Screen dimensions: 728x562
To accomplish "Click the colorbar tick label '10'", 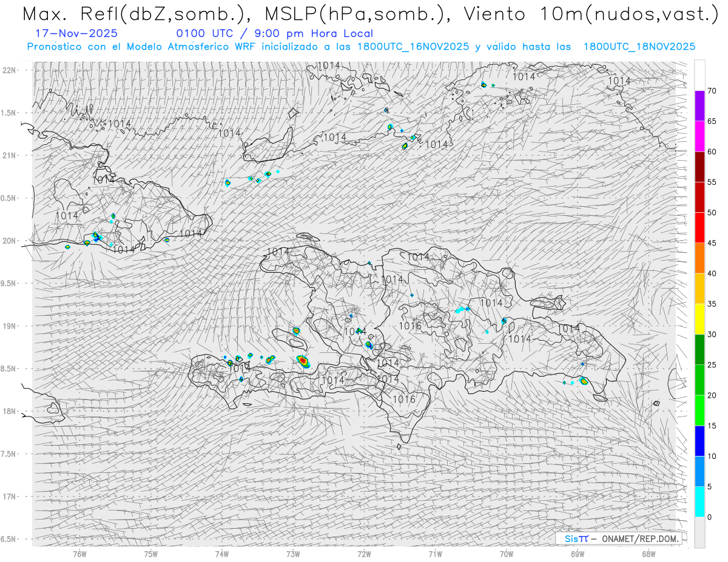I will pos(712,456).
